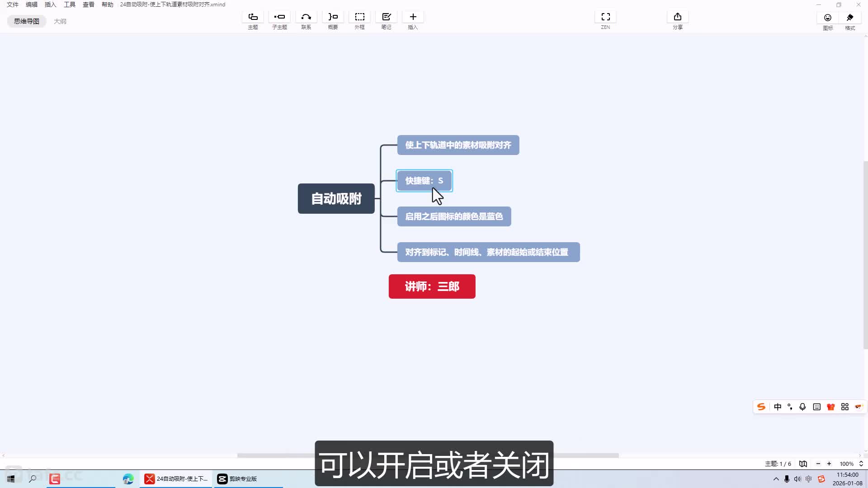Image resolution: width=868 pixels, height=488 pixels.
Task: Select the 联系 (Relationship) tool
Action: (306, 17)
